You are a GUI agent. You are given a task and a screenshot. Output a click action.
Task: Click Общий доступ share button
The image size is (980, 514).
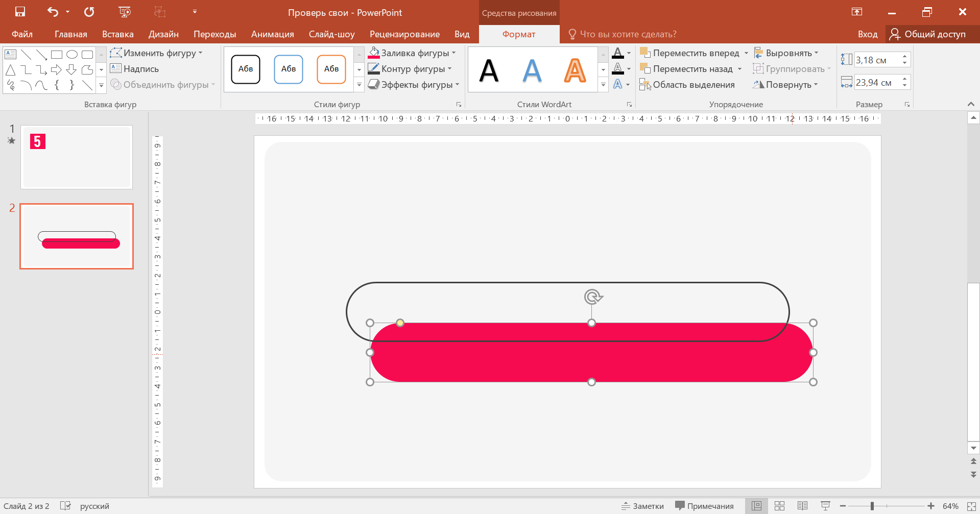pyautogui.click(x=927, y=34)
